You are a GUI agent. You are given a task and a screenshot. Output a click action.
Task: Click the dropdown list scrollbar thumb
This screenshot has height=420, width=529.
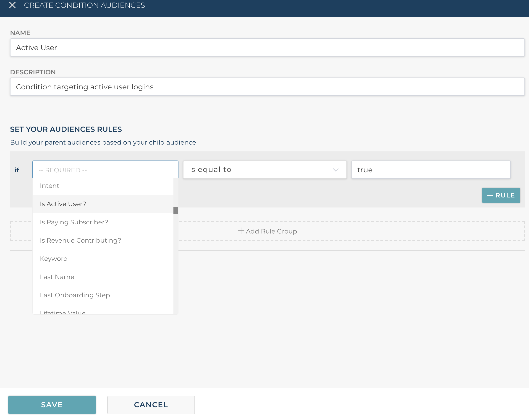tap(176, 210)
